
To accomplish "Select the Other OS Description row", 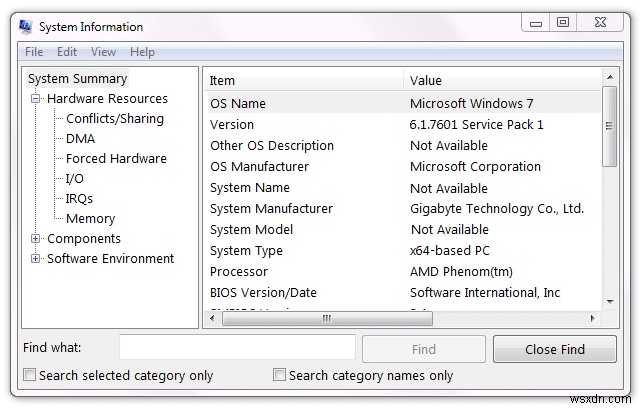I will pos(404,146).
